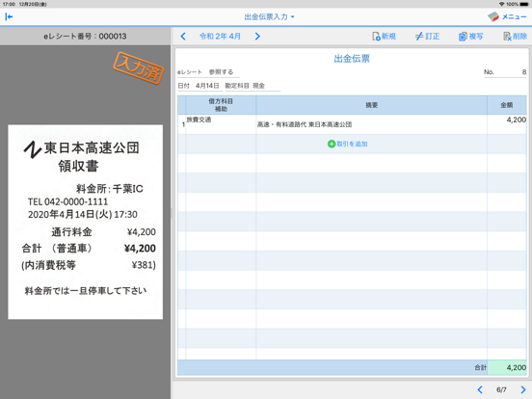Go to next slip page arrow
Image resolution: width=532 pixels, height=399 pixels.
click(x=522, y=389)
